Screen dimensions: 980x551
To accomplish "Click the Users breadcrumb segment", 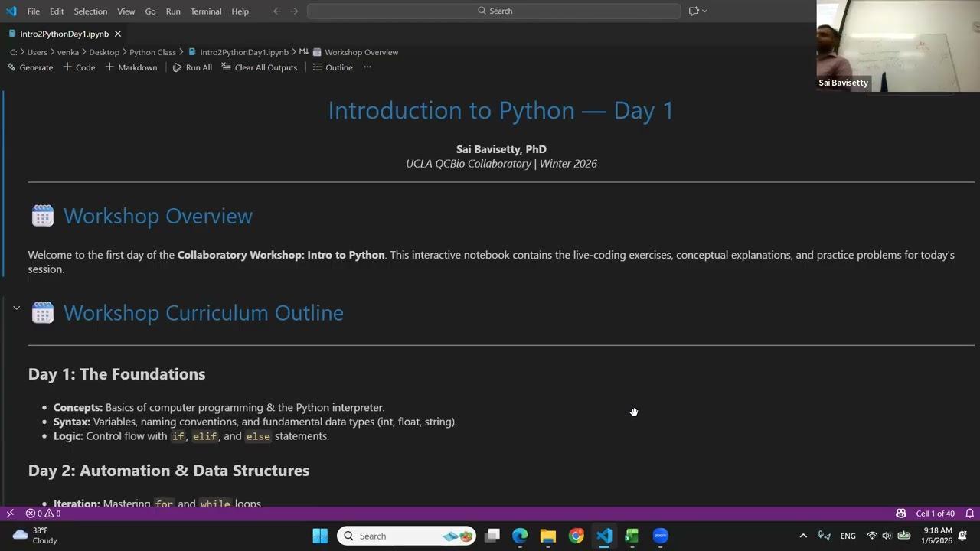I will (x=37, y=52).
